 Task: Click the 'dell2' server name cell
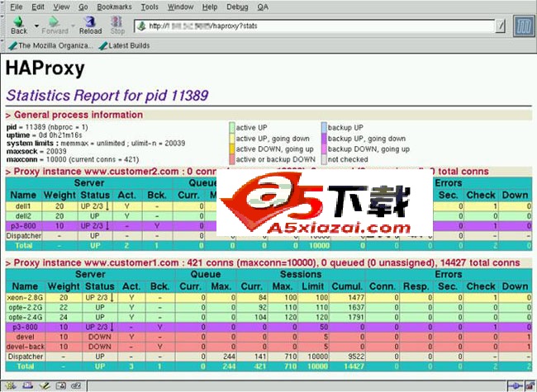click(x=23, y=216)
